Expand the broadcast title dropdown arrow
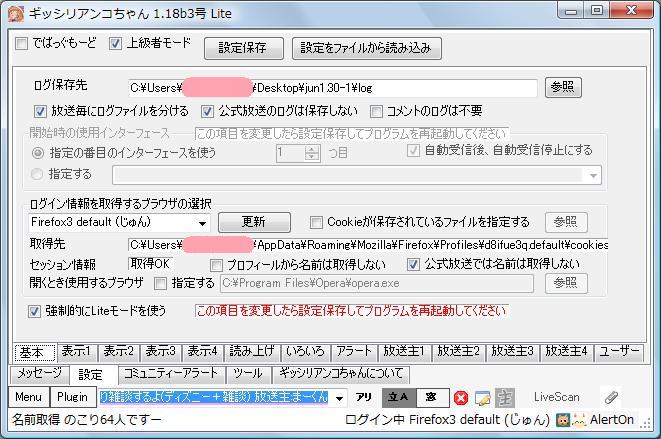661x439 pixels. [339, 397]
